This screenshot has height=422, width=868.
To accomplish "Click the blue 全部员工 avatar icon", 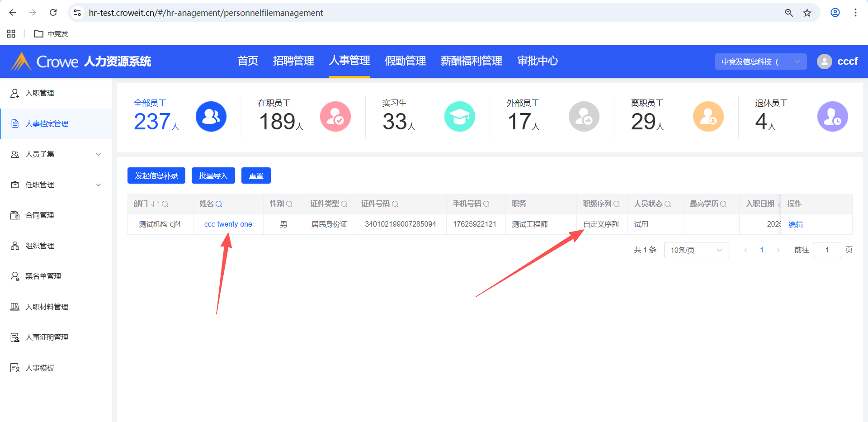I will (x=211, y=117).
